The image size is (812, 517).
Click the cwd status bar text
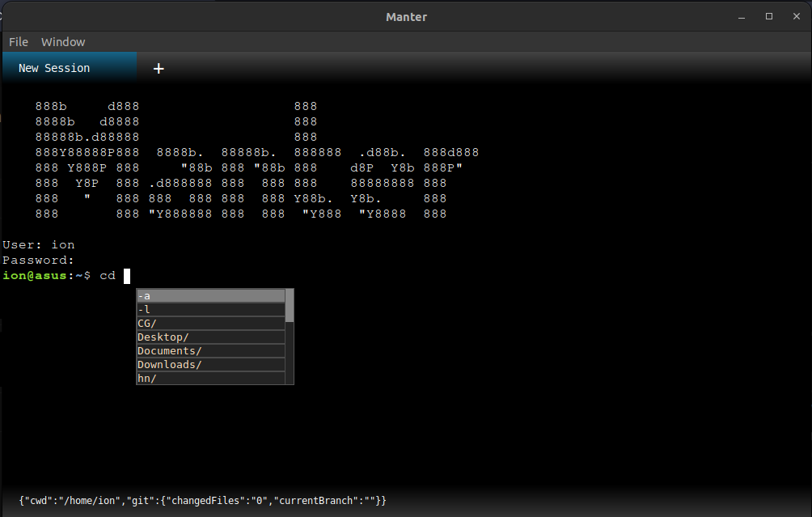pos(202,501)
